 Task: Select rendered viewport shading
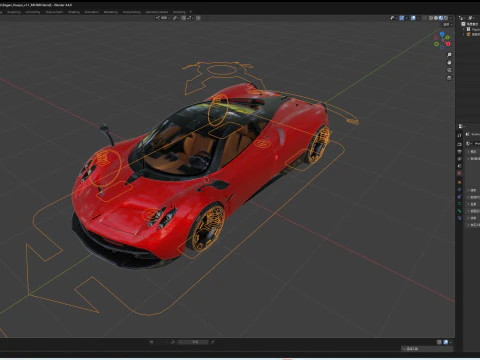446,18
